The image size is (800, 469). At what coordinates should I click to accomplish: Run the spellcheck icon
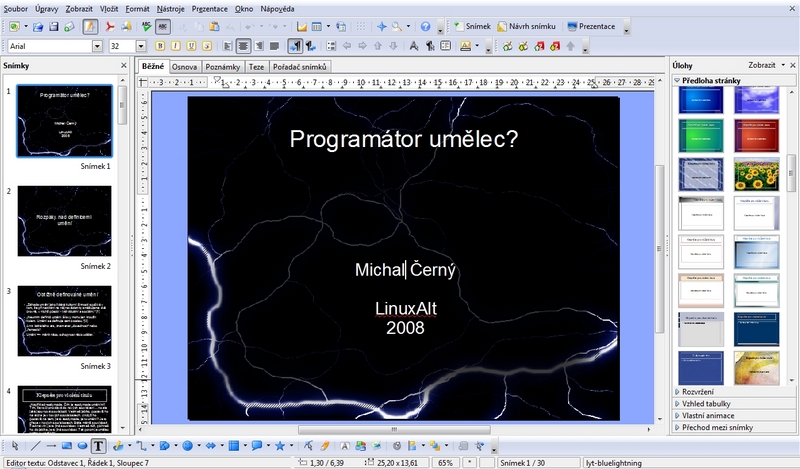click(x=146, y=27)
